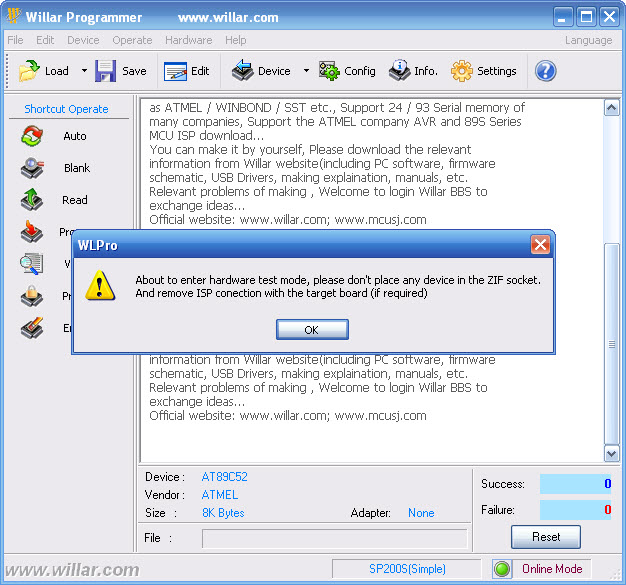Click the ATMEL vendor name
626x585 pixels.
(x=220, y=495)
